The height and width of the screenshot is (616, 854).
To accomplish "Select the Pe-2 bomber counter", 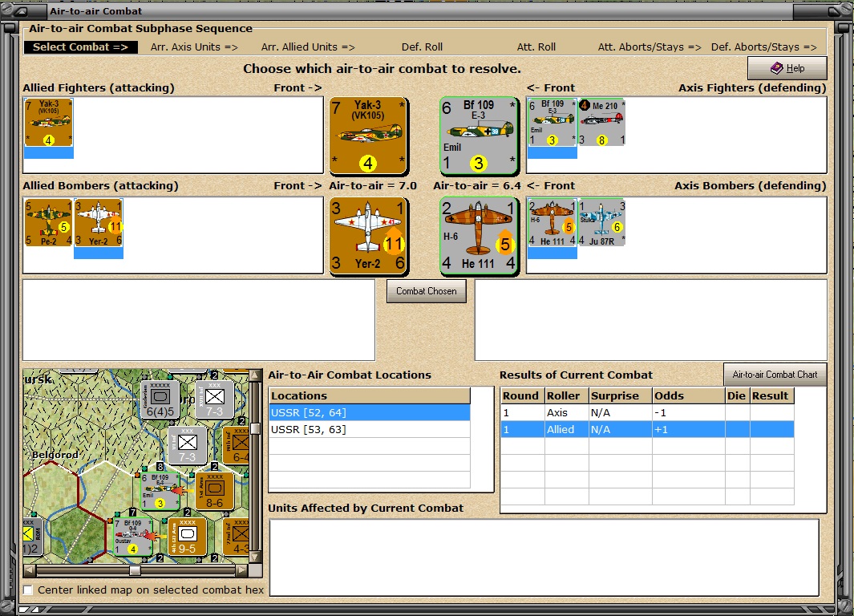I will tap(48, 223).
